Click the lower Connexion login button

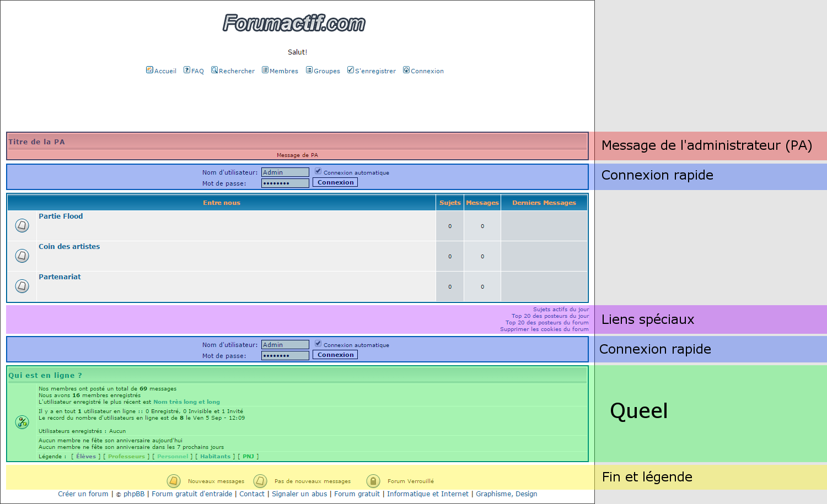pos(335,355)
